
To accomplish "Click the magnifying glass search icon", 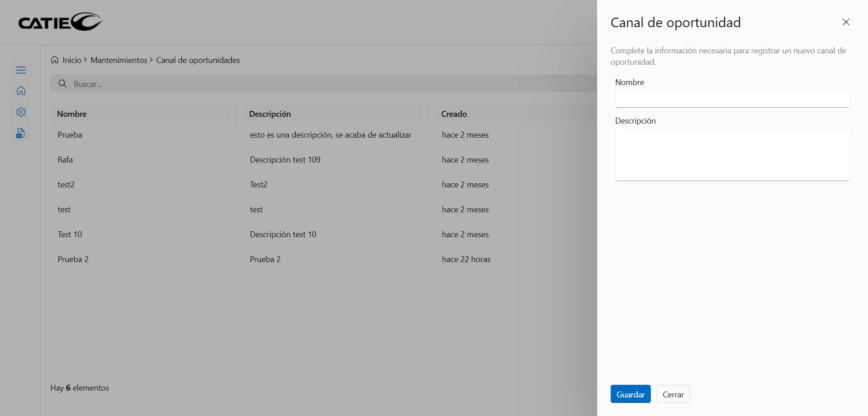I will [63, 84].
